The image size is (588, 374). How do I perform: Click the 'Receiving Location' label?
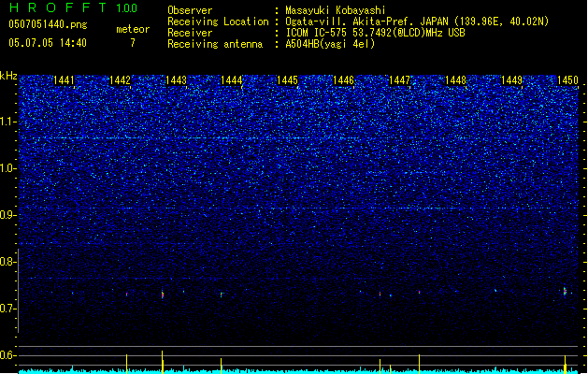(x=218, y=22)
